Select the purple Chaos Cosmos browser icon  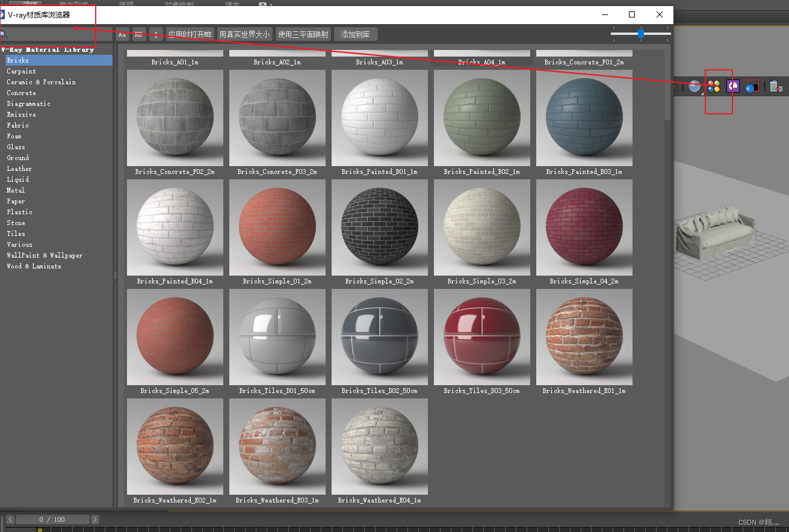pos(733,86)
